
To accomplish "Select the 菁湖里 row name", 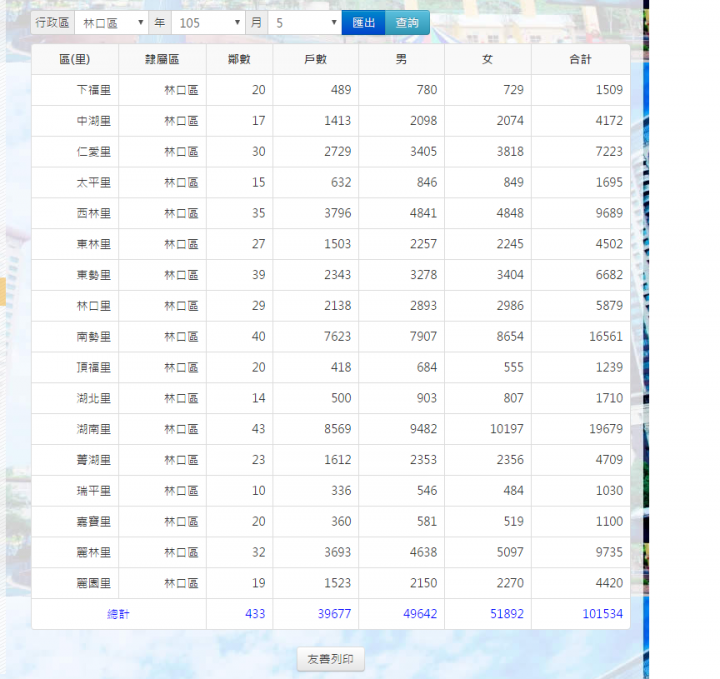I will pos(94,460).
